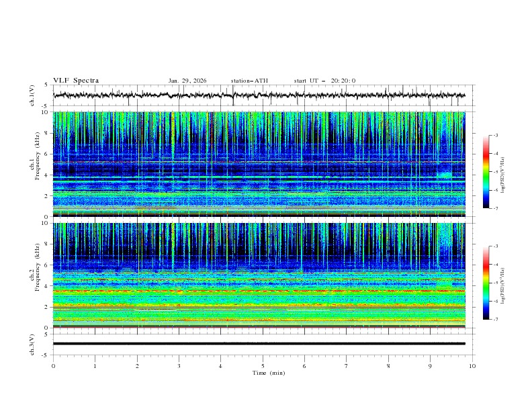
Task: Click the VLF Spectra title text
Action: tap(76, 81)
